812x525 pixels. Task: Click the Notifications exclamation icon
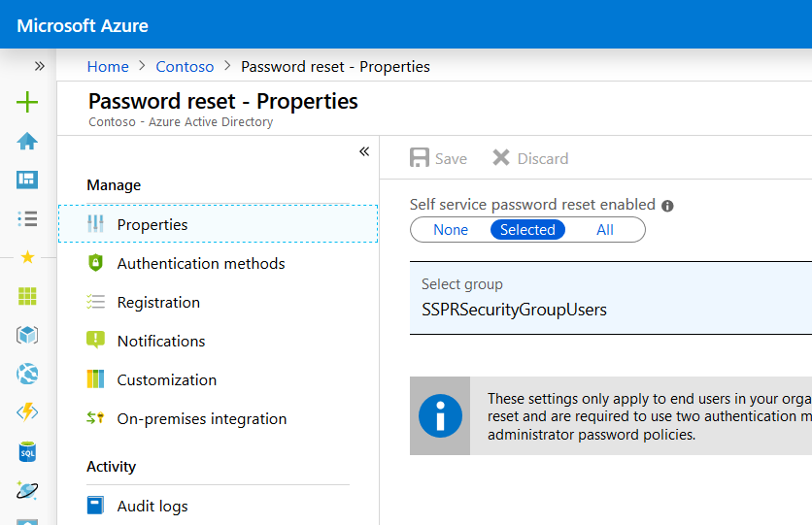(95, 341)
